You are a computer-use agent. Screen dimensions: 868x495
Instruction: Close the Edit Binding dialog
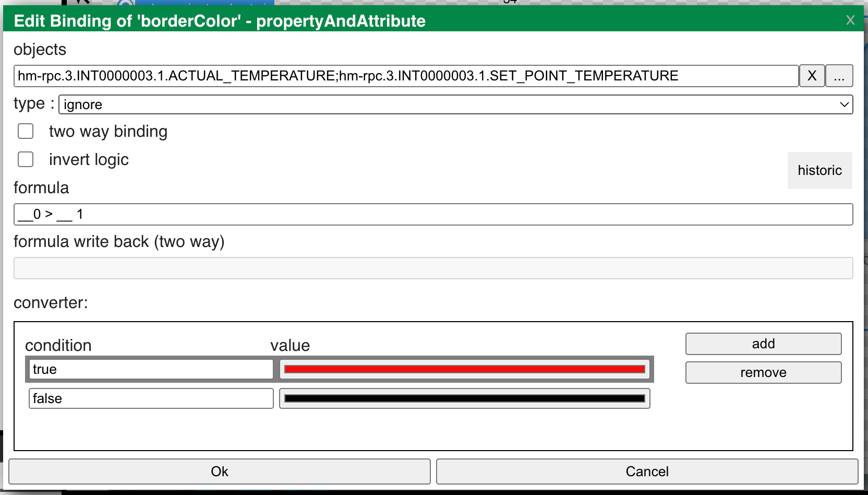[850, 20]
